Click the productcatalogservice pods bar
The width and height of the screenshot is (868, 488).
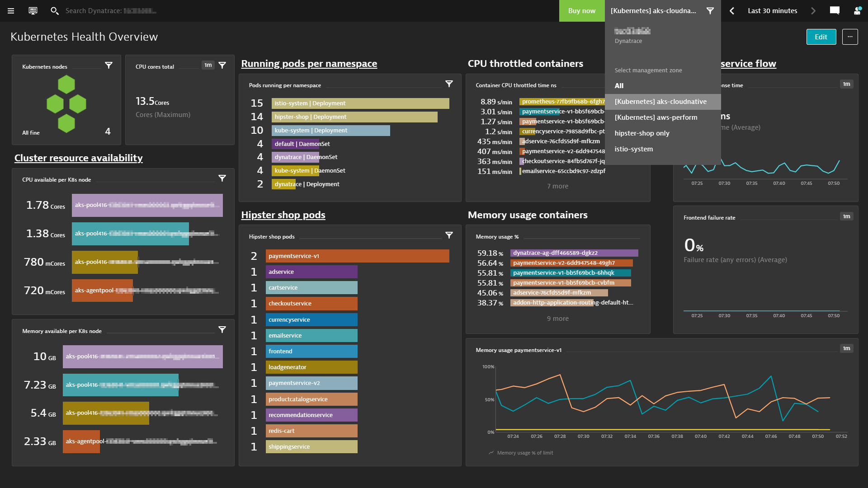click(311, 399)
